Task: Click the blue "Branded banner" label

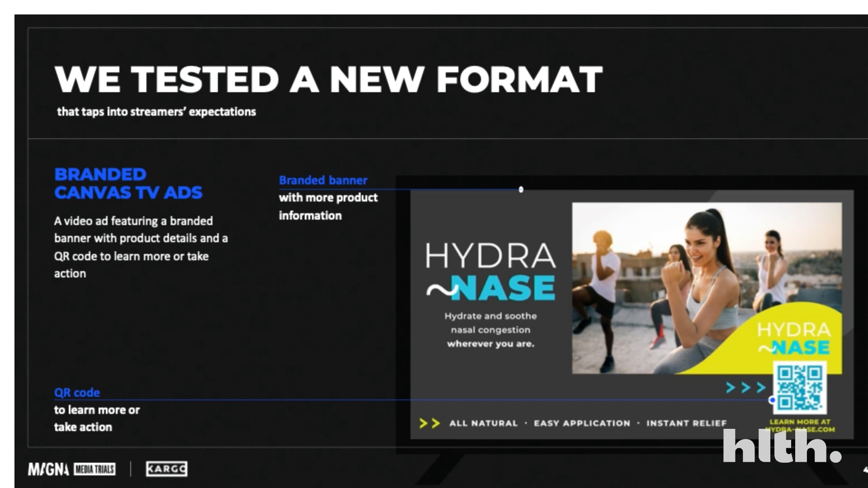Action: 323,180
